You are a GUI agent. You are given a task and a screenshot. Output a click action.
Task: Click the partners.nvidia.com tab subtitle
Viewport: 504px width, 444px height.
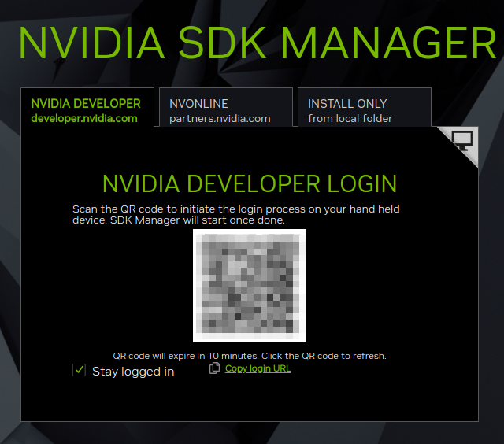click(x=220, y=119)
